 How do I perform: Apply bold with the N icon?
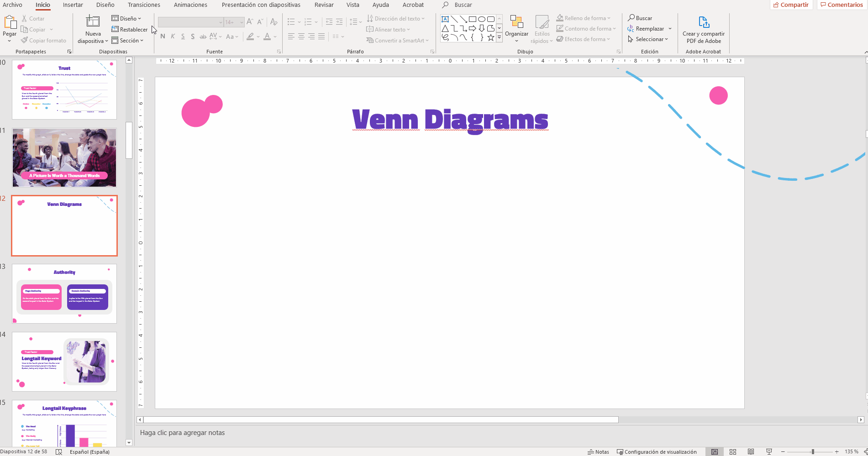[163, 36]
